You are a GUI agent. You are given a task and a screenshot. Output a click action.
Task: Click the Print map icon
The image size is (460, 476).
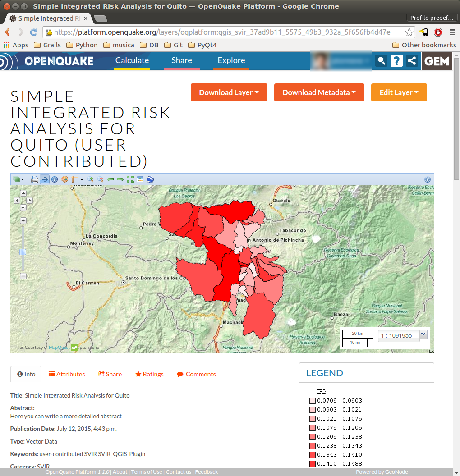35,179
